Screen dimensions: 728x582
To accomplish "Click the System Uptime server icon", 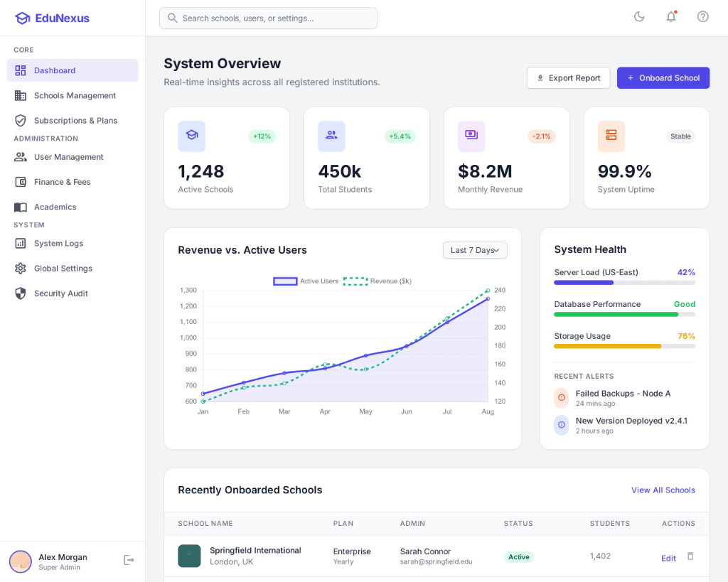I will (611, 136).
